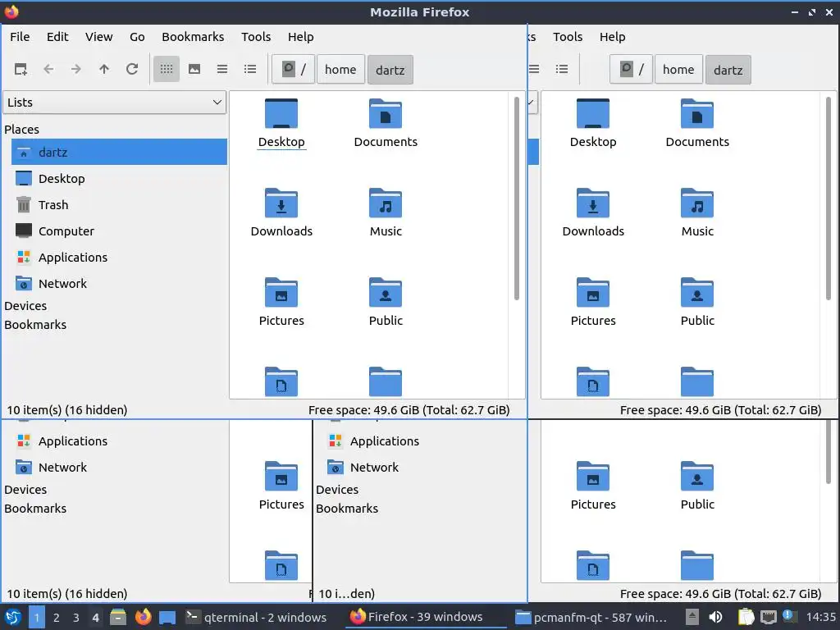The width and height of the screenshot is (840, 630).
Task: Open the Bookmarks menu
Action: [x=193, y=37]
